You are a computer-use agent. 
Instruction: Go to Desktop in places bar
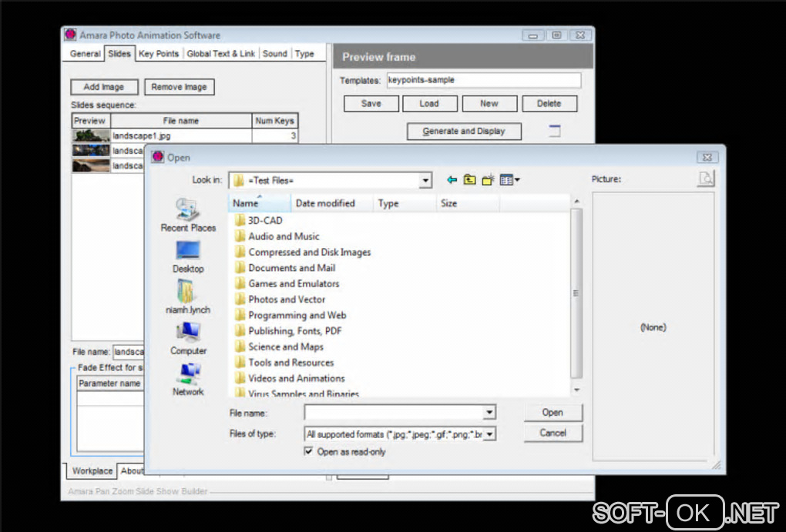(188, 257)
